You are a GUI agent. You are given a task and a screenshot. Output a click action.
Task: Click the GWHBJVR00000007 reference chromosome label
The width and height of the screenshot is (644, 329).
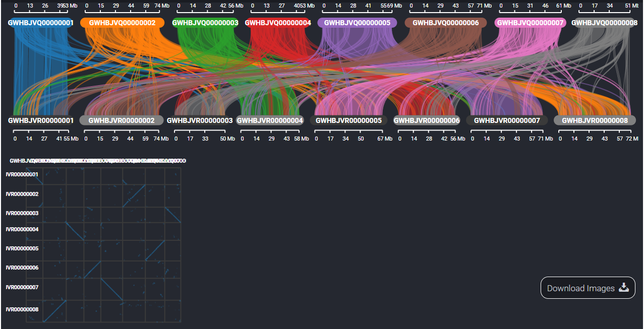[x=507, y=121]
